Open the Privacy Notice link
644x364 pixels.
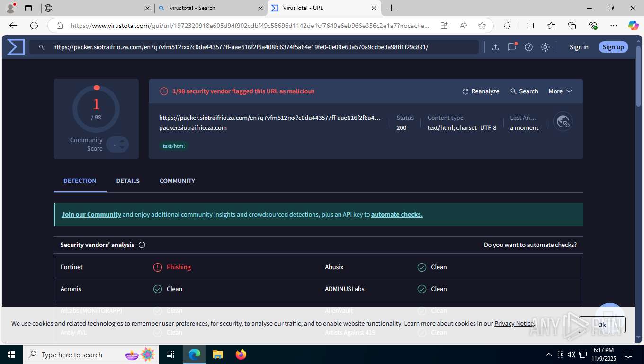(x=514, y=323)
